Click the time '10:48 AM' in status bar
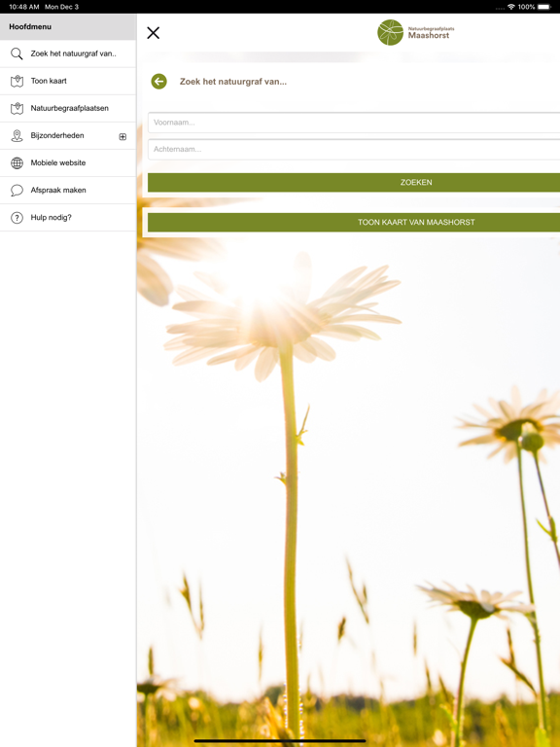Image resolution: width=560 pixels, height=747 pixels. point(23,7)
